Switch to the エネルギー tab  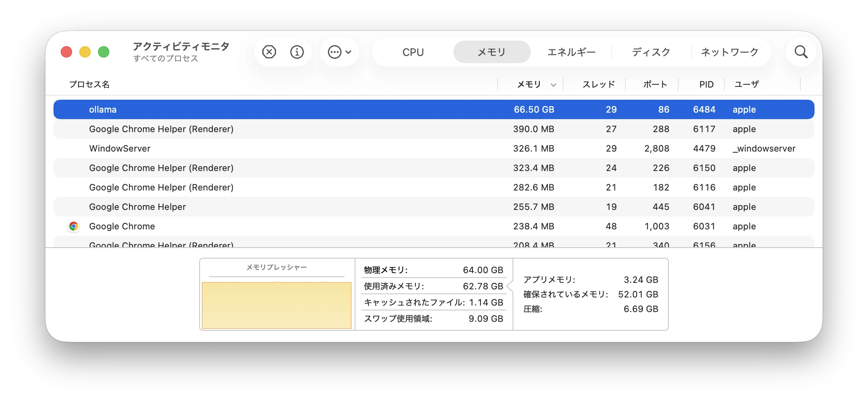coord(571,52)
